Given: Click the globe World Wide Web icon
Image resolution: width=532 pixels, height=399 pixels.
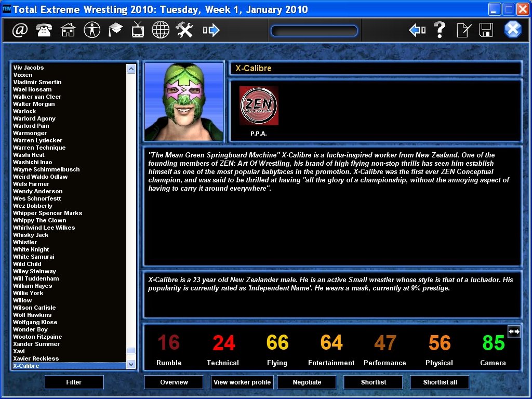Looking at the screenshot, I should click(161, 30).
